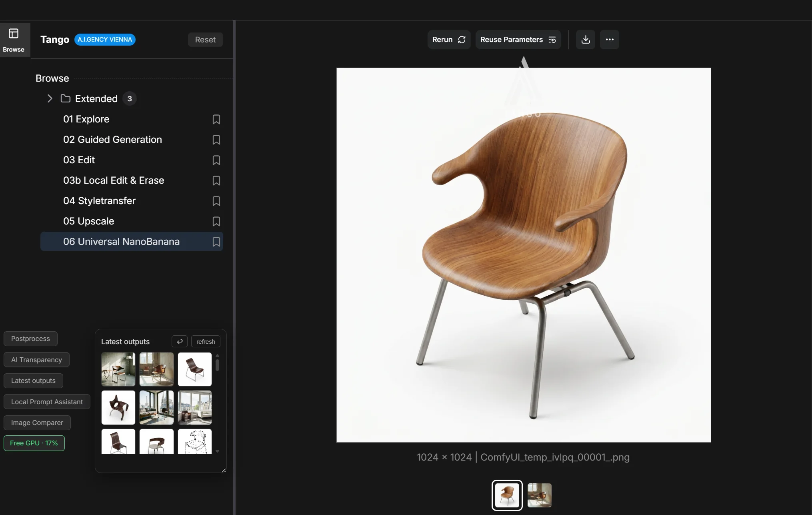Open the 01 Explore workflow
Viewport: 812px width, 515px height.
tap(132, 119)
